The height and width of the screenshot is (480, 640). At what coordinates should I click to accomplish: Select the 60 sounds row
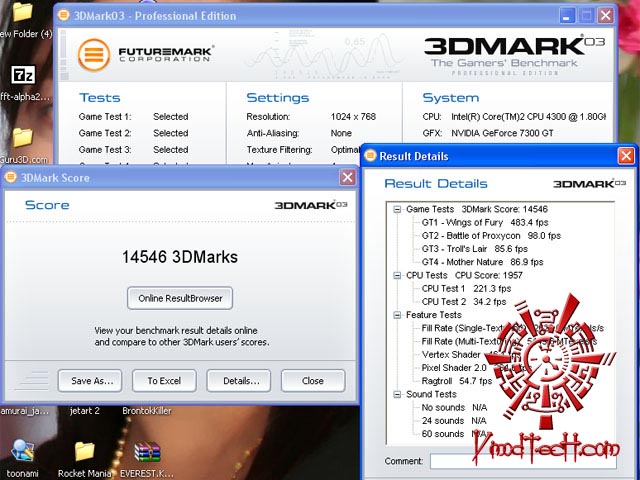click(x=454, y=434)
